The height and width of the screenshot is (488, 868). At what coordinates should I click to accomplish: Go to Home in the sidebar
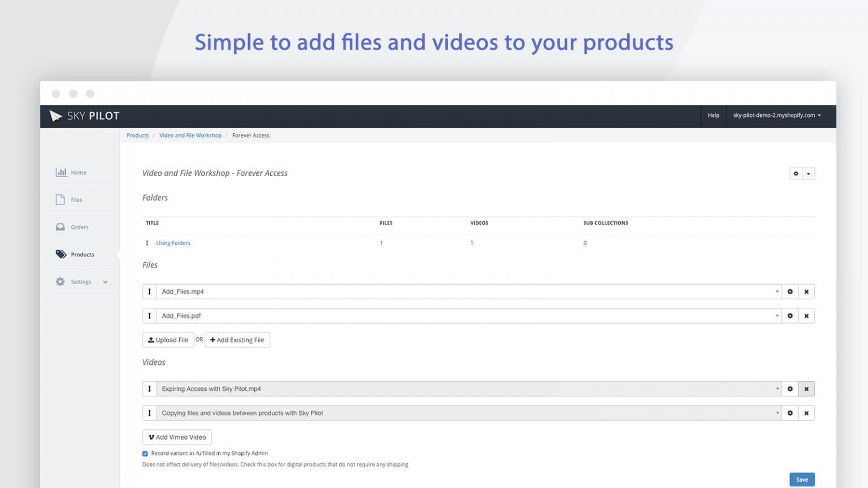click(78, 172)
